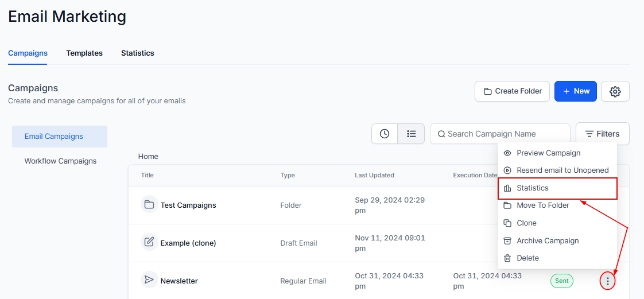
Task: Click the Test Campaigns folder icon
Action: coord(149,205)
